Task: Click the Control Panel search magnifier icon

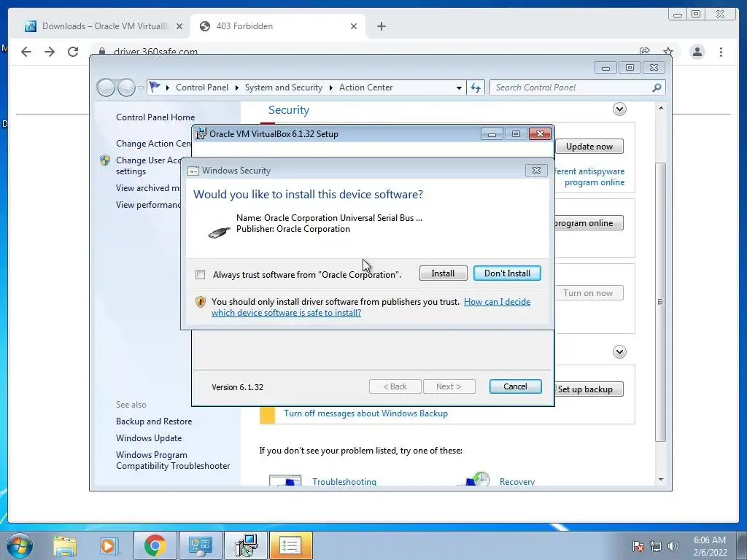Action: (657, 87)
